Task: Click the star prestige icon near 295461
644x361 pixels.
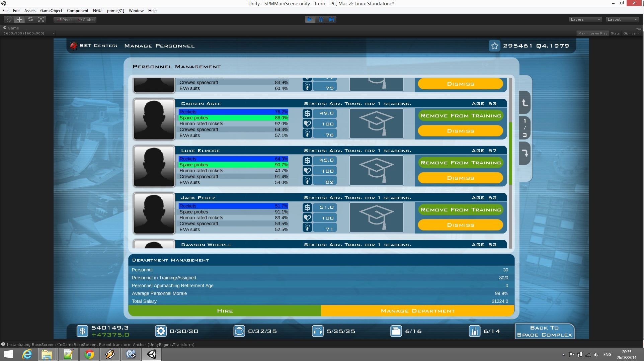Action: 494,46
